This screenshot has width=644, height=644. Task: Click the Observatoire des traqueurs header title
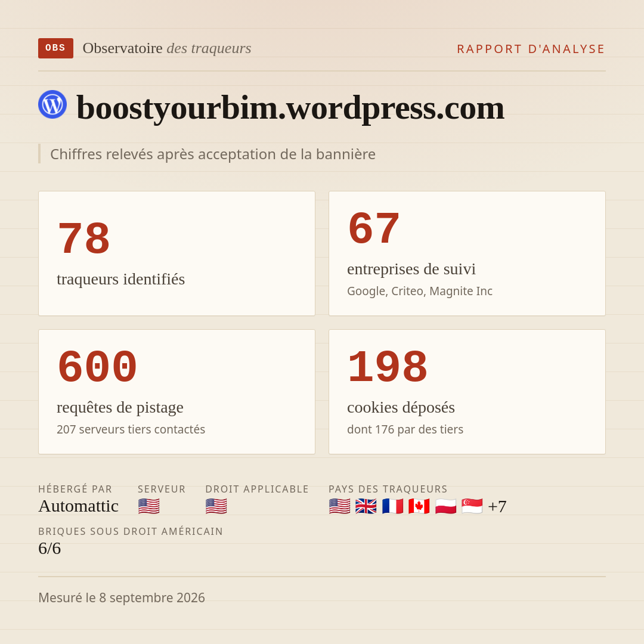click(x=167, y=48)
